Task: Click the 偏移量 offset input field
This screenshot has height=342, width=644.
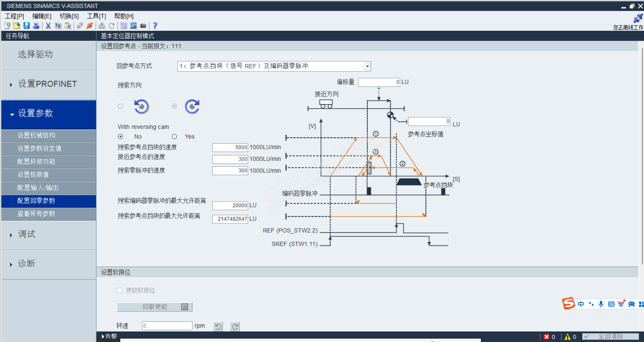Action: pos(379,82)
